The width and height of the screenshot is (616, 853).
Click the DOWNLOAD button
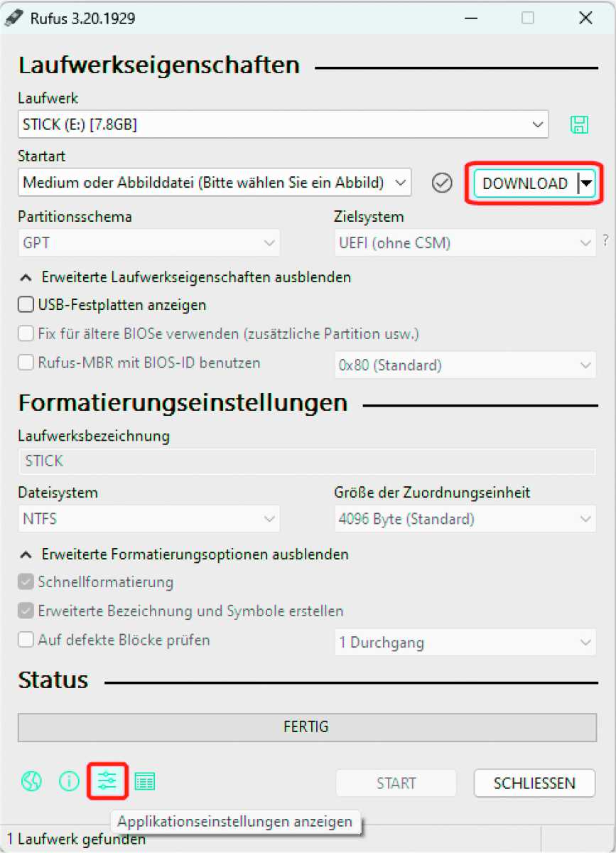[x=526, y=183]
